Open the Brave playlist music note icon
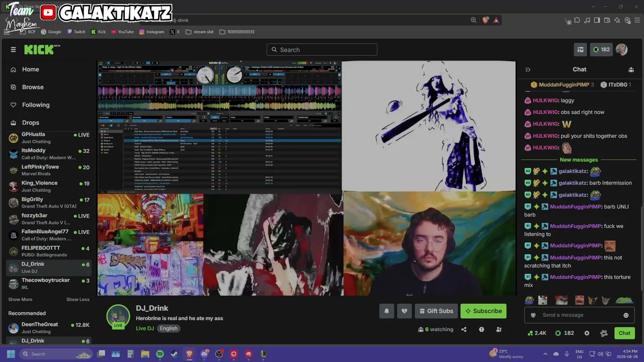This screenshot has height=362, width=644. coord(587,20)
